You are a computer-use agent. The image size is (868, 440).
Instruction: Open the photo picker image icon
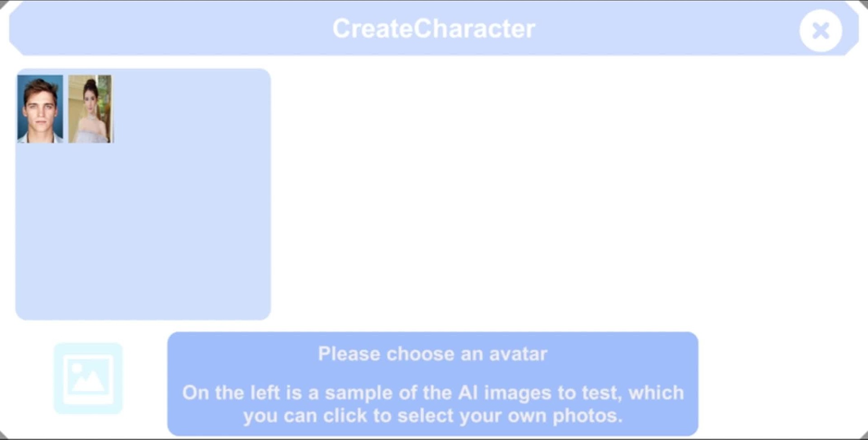88,379
